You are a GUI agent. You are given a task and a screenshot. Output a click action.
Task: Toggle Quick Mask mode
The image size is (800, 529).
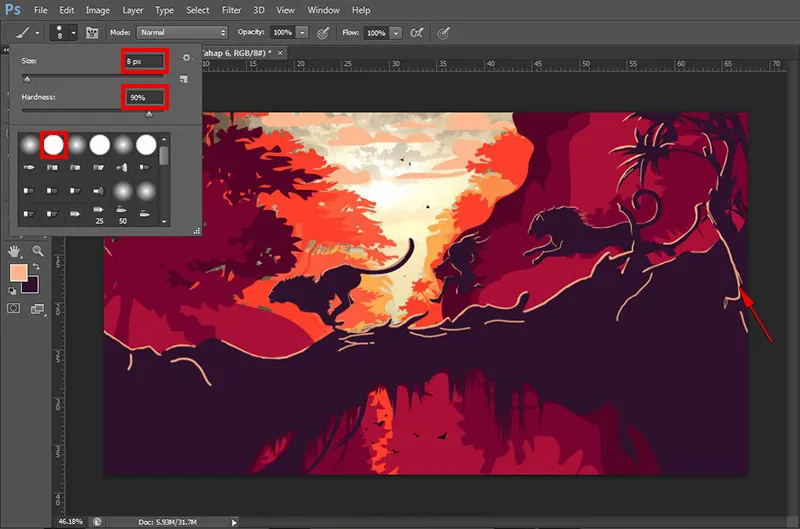tap(15, 309)
